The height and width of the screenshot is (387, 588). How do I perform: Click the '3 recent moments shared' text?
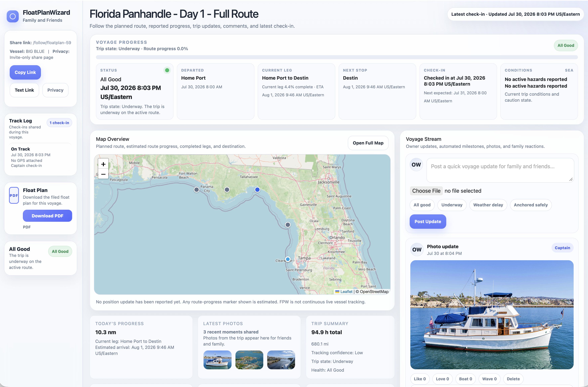231,332
